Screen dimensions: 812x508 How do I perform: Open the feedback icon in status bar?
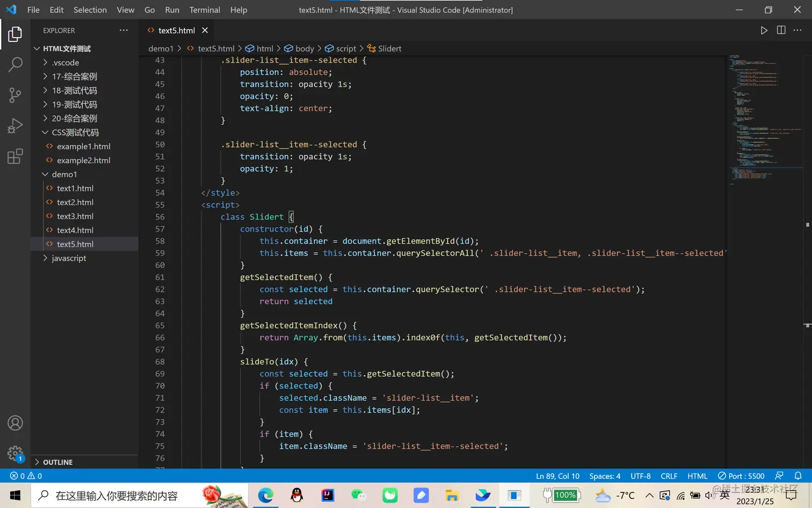point(779,476)
